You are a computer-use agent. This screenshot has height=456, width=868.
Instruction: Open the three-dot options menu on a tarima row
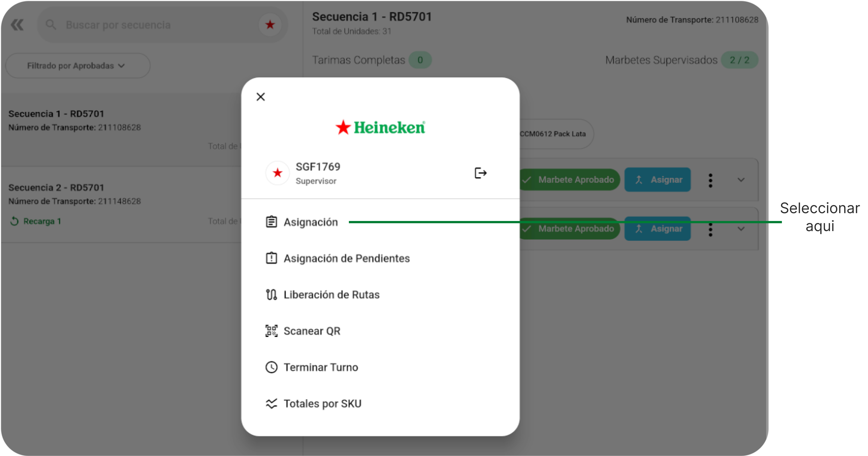(x=710, y=180)
